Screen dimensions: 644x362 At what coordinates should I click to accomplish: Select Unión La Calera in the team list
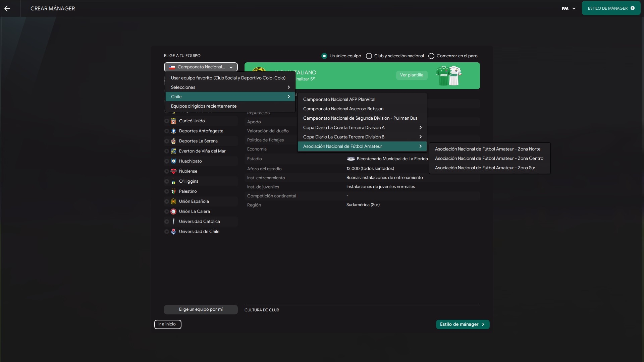201,212
